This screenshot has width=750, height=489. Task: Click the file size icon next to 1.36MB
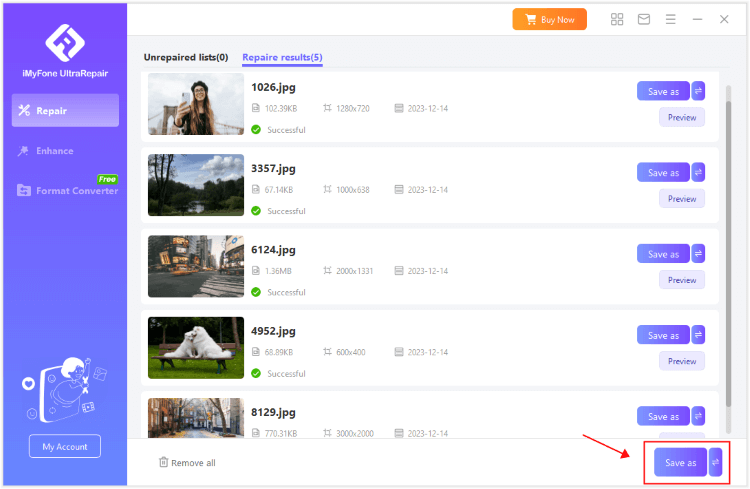click(x=256, y=271)
